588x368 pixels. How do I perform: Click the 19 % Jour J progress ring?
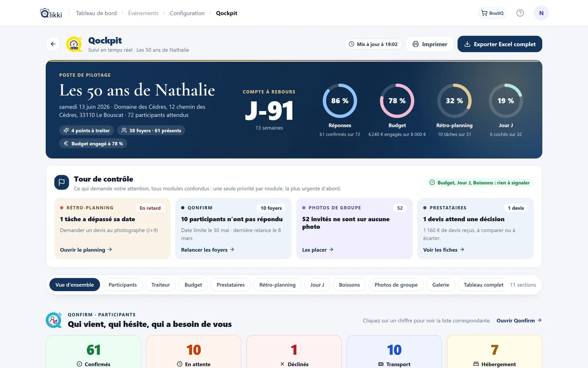(506, 101)
